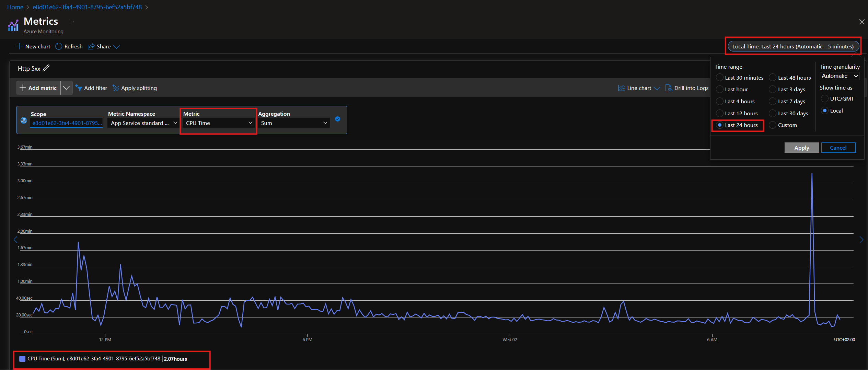Image resolution: width=868 pixels, height=370 pixels.
Task: Open the Time granularity Automatic dropdown
Action: point(839,76)
